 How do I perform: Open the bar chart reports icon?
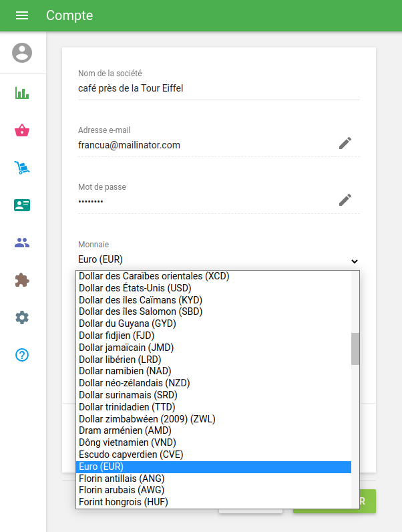tap(22, 93)
